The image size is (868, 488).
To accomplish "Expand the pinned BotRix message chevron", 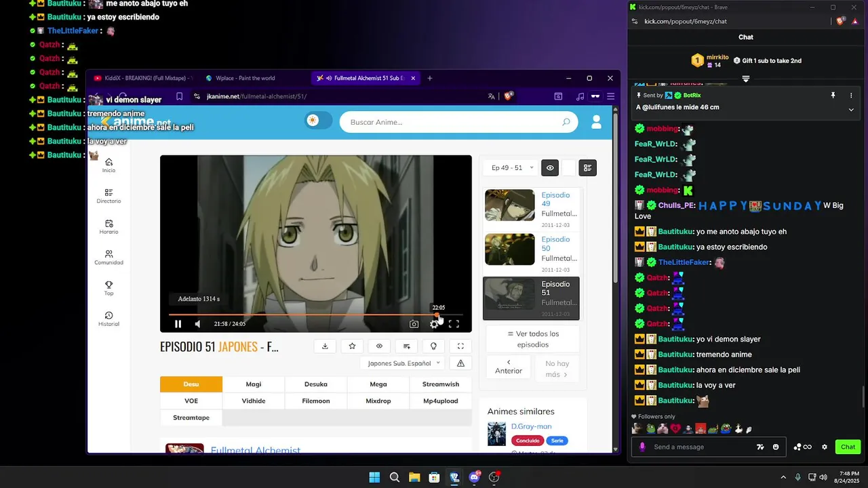I will click(x=851, y=109).
